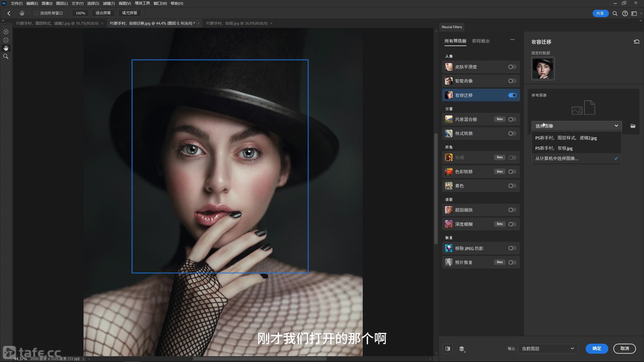This screenshot has height=362, width=644.
Task: Open the 输出 当前图层 dropdown
Action: pyautogui.click(x=547, y=349)
